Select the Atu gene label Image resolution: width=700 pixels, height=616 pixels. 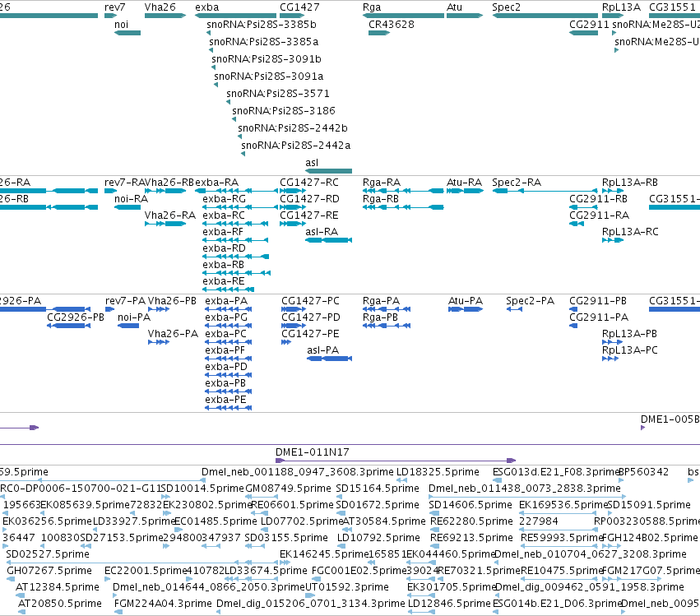(x=454, y=7)
